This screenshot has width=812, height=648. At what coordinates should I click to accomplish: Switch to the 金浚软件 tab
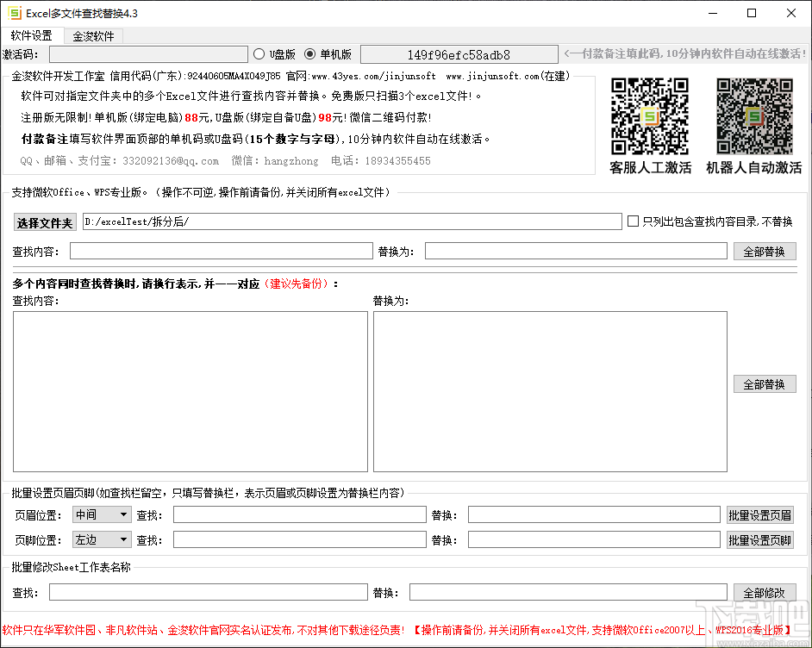(x=92, y=36)
